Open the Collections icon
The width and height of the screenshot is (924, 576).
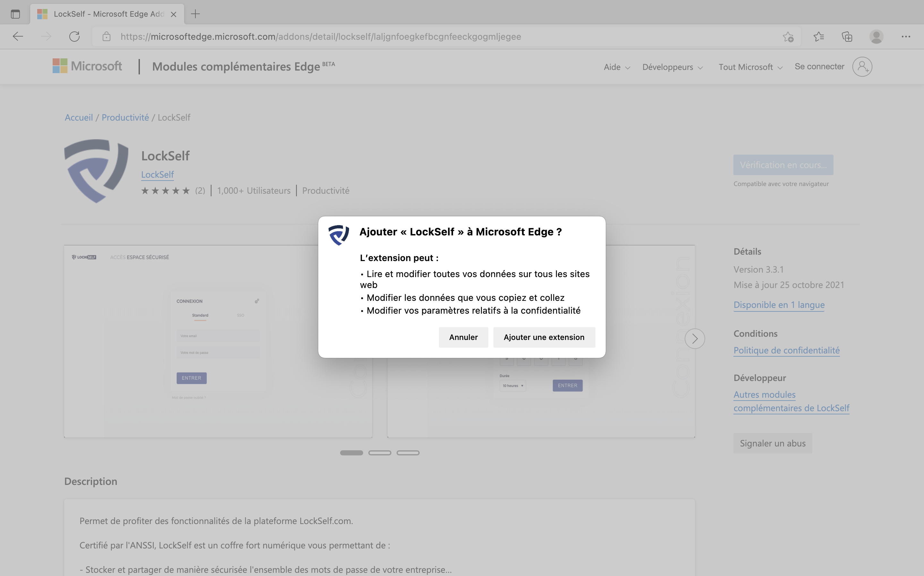(847, 37)
